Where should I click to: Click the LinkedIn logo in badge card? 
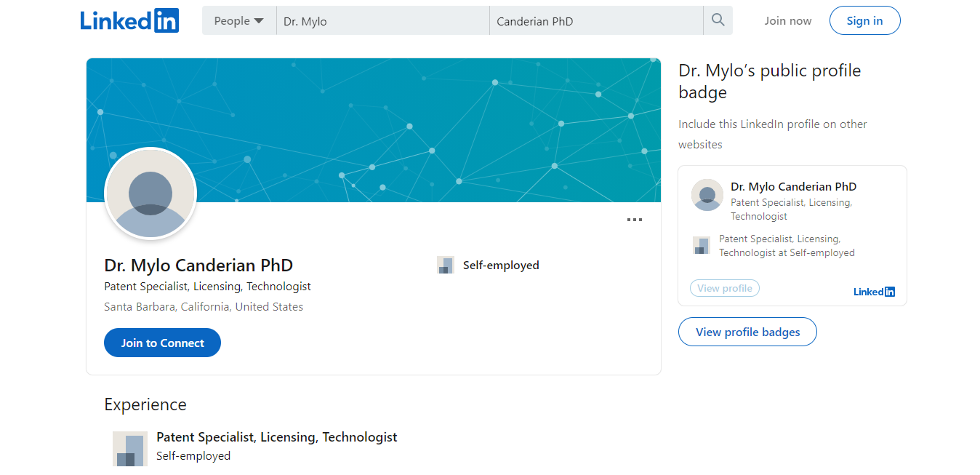[874, 292]
